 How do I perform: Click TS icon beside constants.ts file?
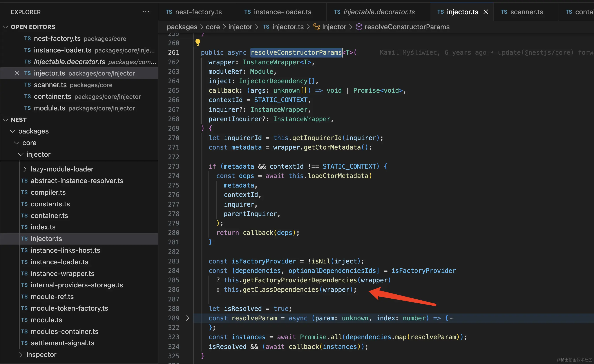tap(24, 204)
